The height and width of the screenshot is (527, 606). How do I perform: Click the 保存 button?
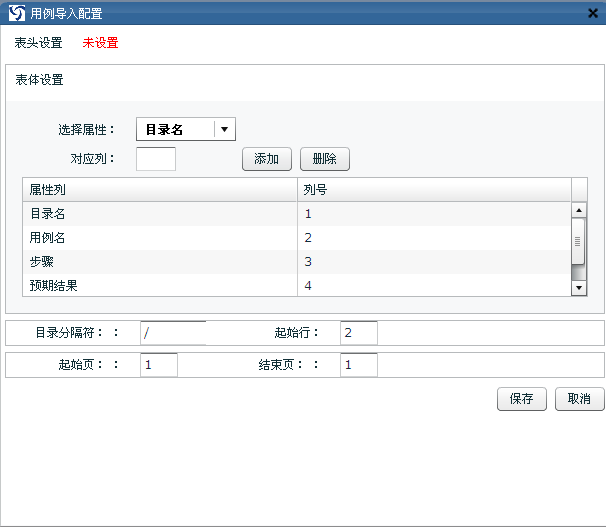[521, 399]
